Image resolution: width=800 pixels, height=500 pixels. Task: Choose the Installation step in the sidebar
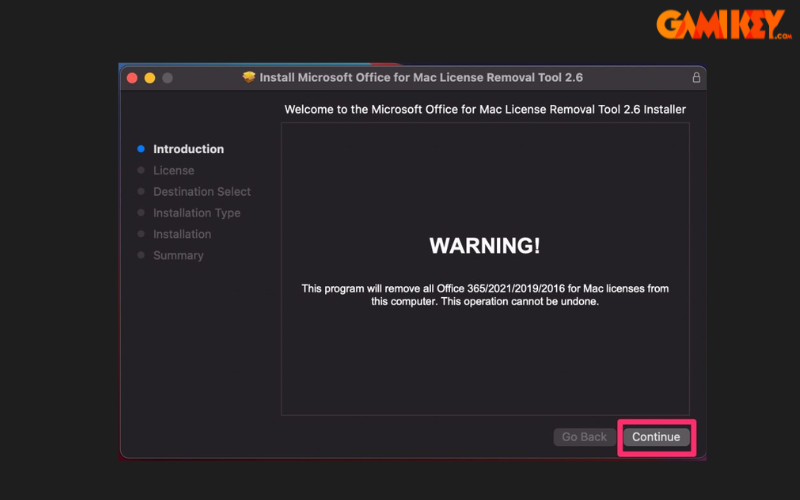[x=181, y=234]
